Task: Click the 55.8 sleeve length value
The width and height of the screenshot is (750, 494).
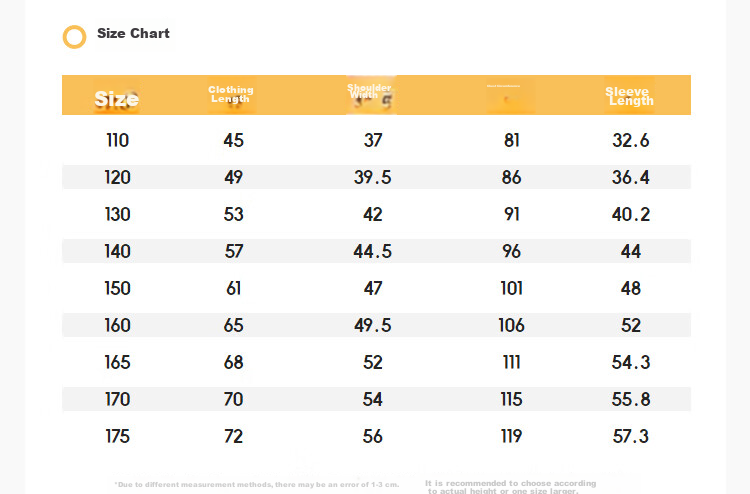Action: 631,399
